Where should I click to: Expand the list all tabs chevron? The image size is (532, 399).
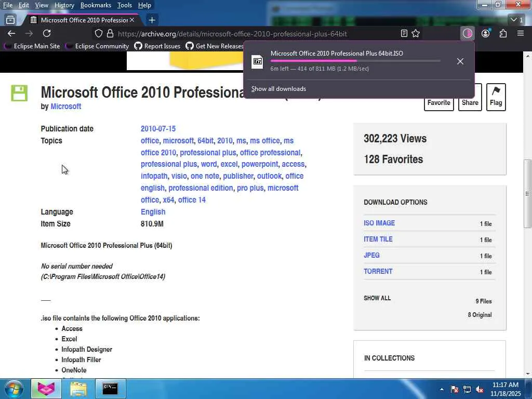point(517,20)
